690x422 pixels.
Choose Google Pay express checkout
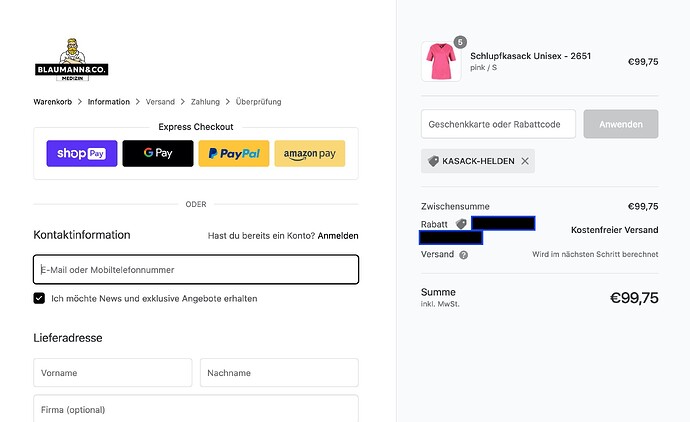point(158,153)
